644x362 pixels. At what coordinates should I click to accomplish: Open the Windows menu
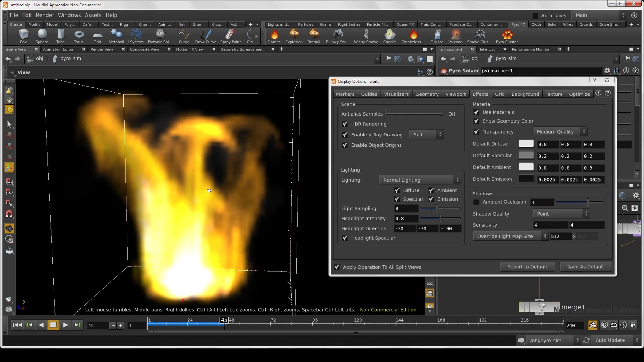click(x=69, y=15)
